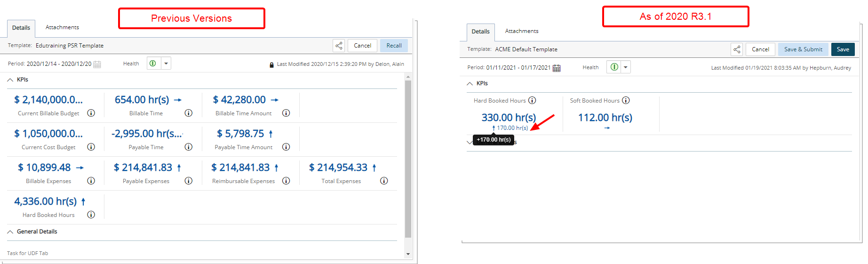Open Health dropdown arrow in right panel
Viewport: 868px width, 264px height.
point(626,67)
